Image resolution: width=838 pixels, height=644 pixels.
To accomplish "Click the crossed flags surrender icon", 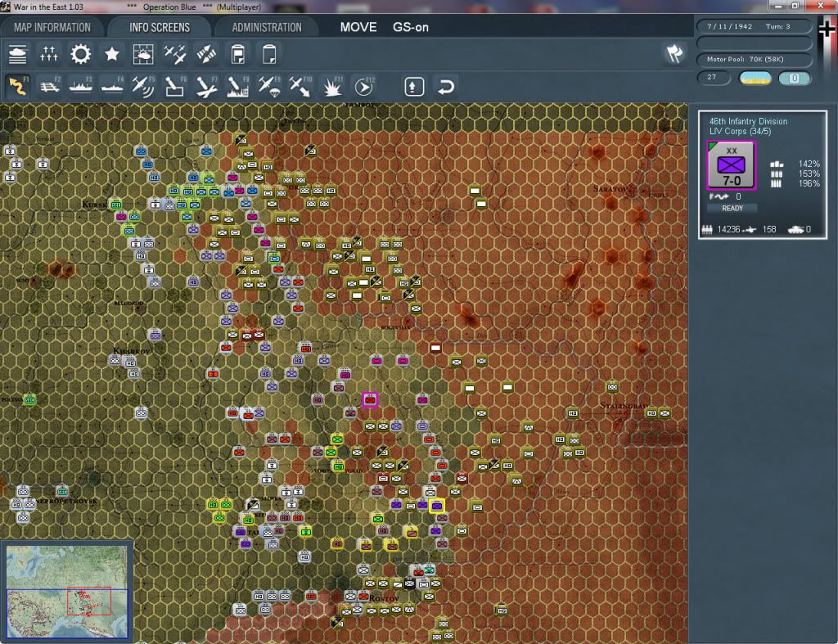I will tap(674, 53).
